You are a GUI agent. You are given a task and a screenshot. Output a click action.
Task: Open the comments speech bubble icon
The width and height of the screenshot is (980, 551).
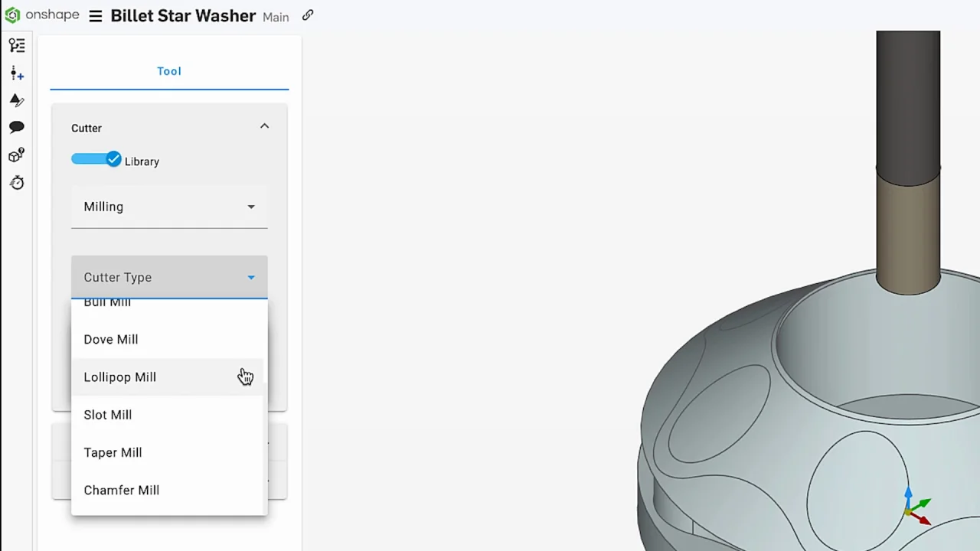pos(17,127)
